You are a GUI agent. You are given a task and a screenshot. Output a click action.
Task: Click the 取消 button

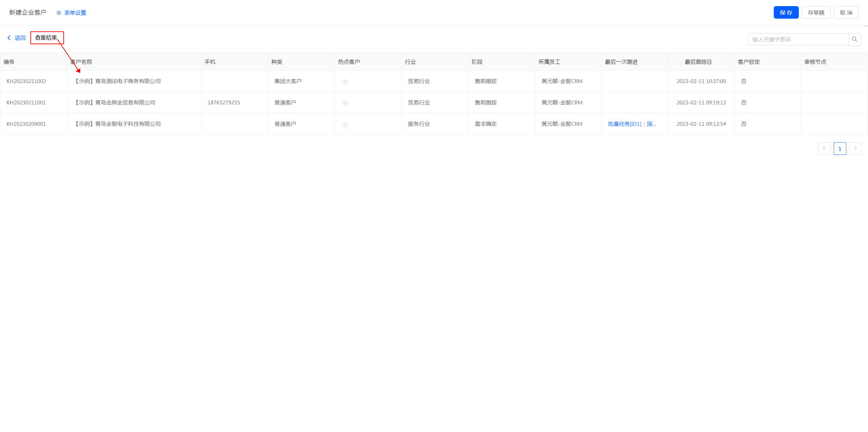[x=846, y=13]
